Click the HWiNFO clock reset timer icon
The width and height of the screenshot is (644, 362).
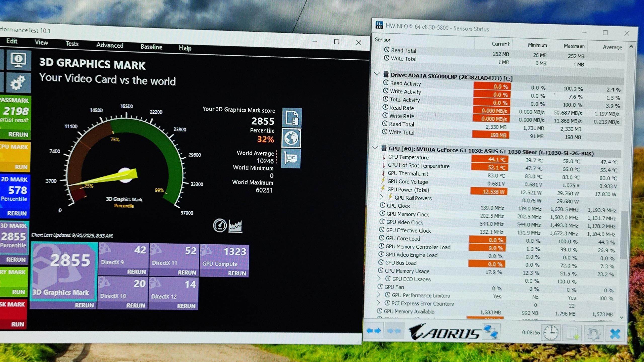point(551,332)
